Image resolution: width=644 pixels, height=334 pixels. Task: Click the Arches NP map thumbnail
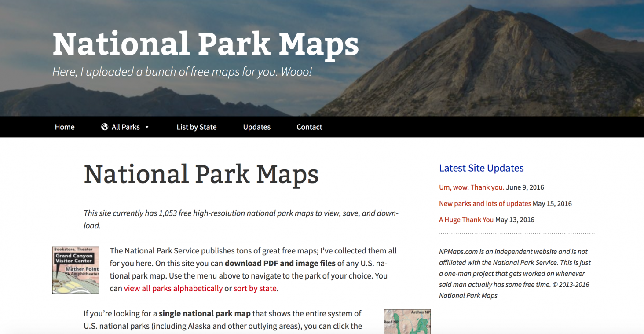click(x=407, y=322)
